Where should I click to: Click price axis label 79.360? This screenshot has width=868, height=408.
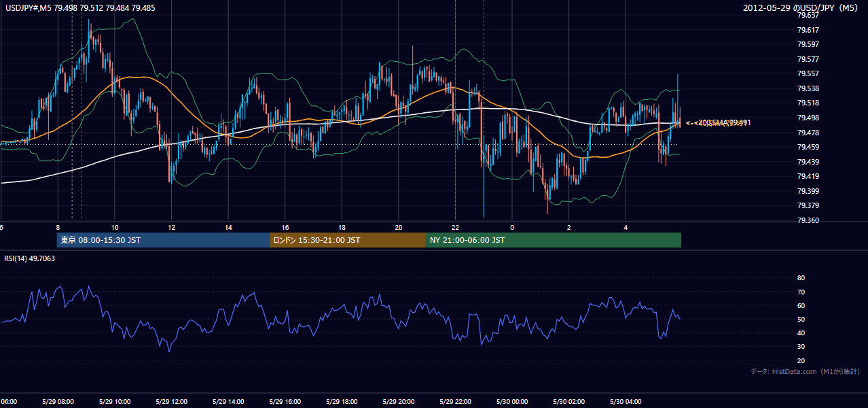pos(809,220)
